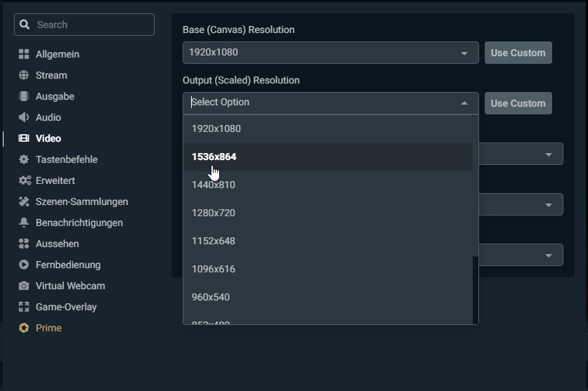Click the globe icon beside Stream

tap(24, 75)
